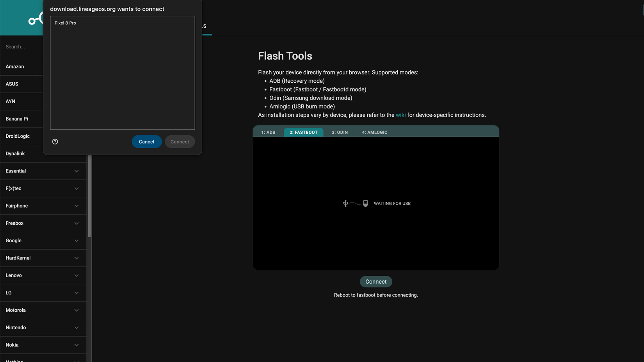
Task: Open the AYN vendor entry
Action: point(21,101)
